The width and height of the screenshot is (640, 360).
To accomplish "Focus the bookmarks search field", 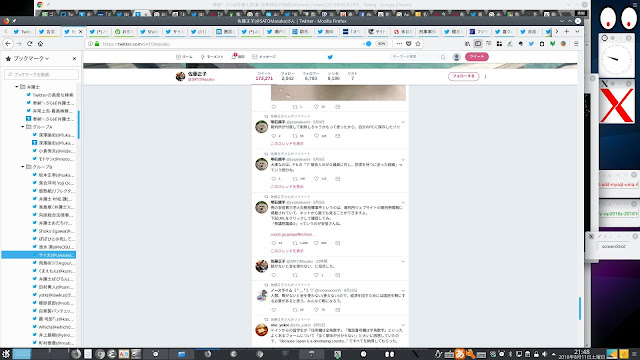I will point(41,75).
